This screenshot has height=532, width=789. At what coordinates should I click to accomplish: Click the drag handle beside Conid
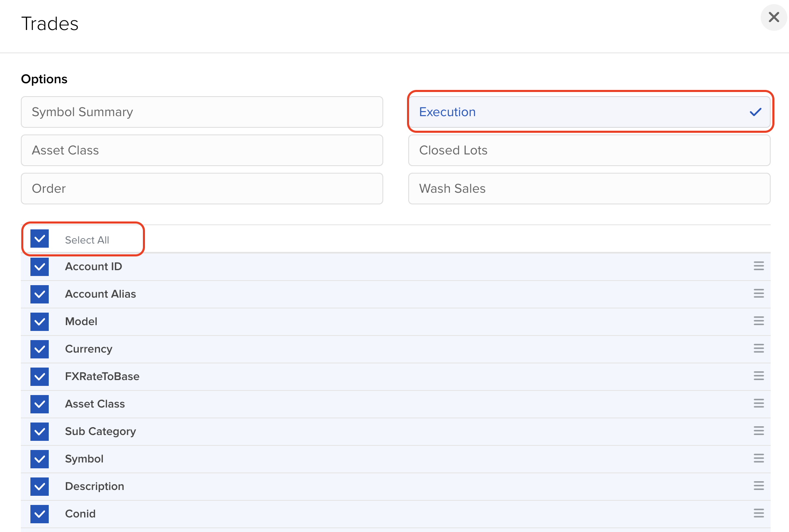(759, 513)
